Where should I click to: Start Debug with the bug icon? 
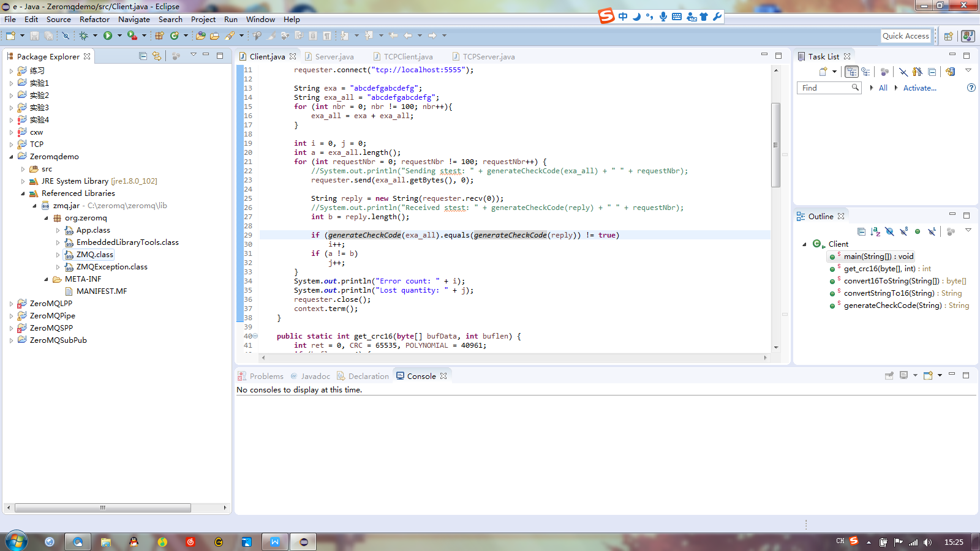pyautogui.click(x=84, y=36)
